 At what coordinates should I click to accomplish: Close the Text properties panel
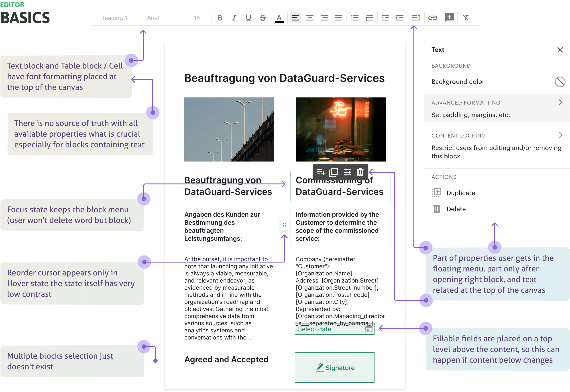click(560, 50)
